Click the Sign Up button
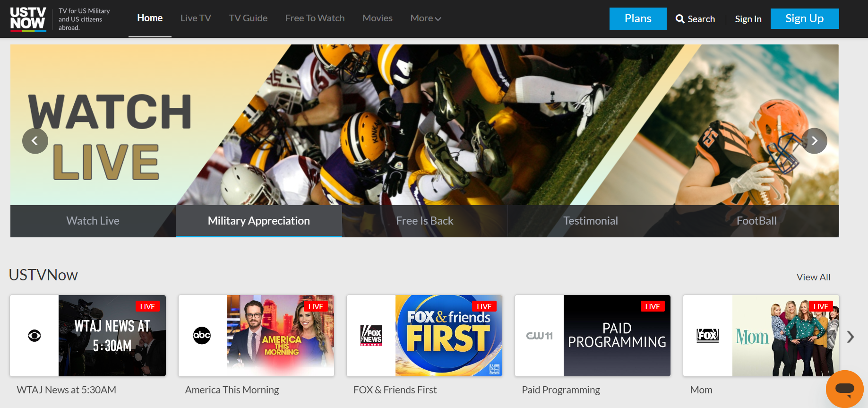 (x=805, y=19)
